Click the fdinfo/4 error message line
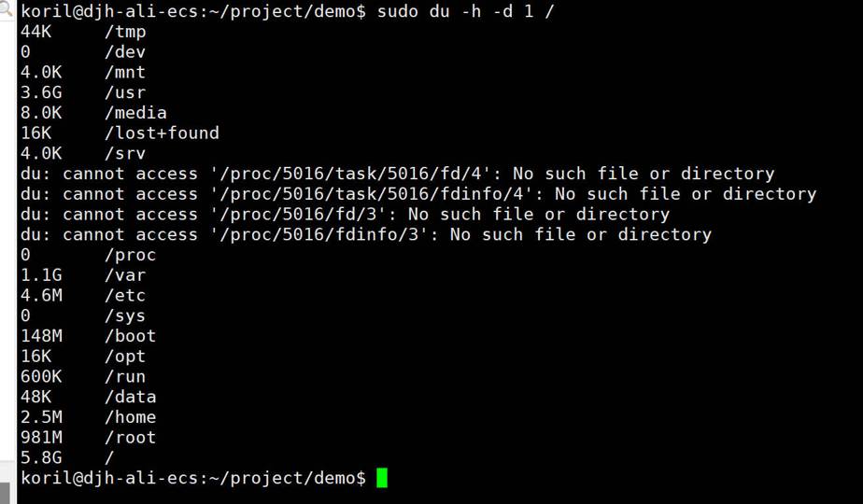The height and width of the screenshot is (504, 863). point(417,194)
